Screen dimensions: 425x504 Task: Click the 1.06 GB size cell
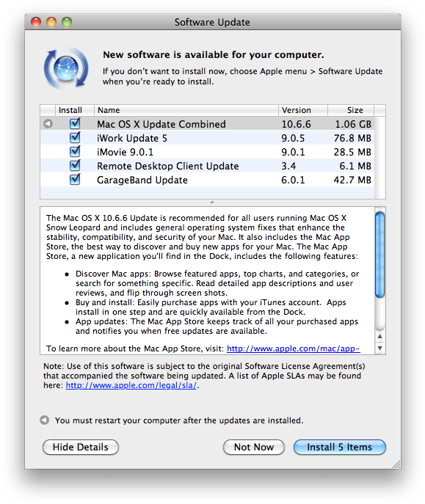tap(353, 124)
